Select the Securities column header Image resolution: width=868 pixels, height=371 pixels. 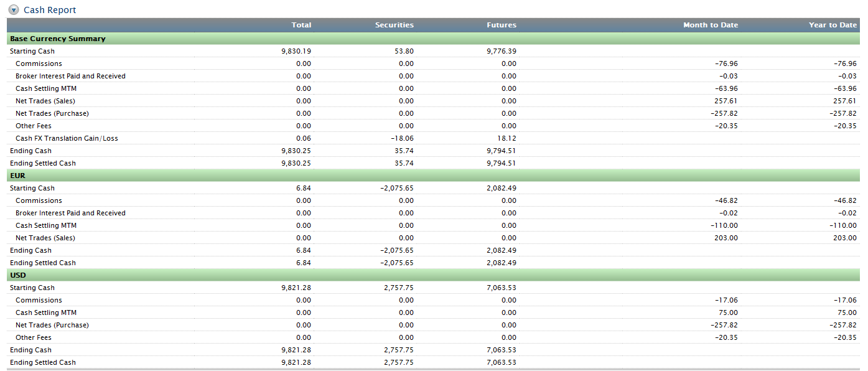pos(394,25)
